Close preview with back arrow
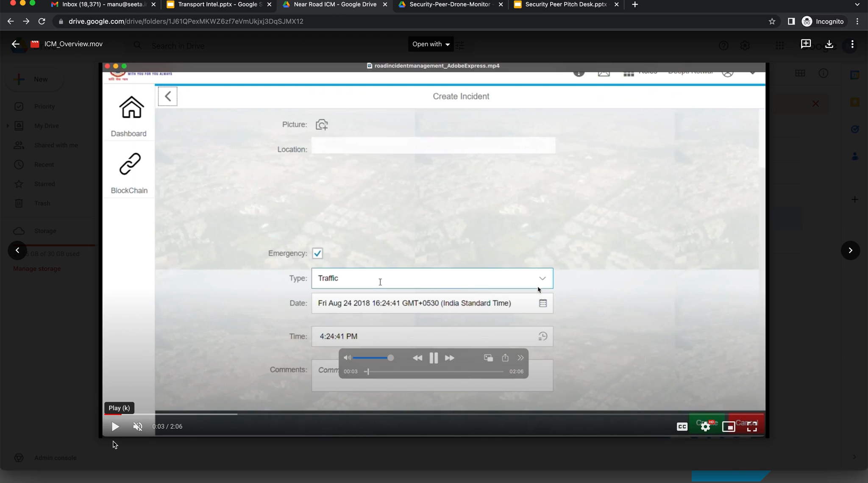This screenshot has width=868, height=483. [x=16, y=44]
